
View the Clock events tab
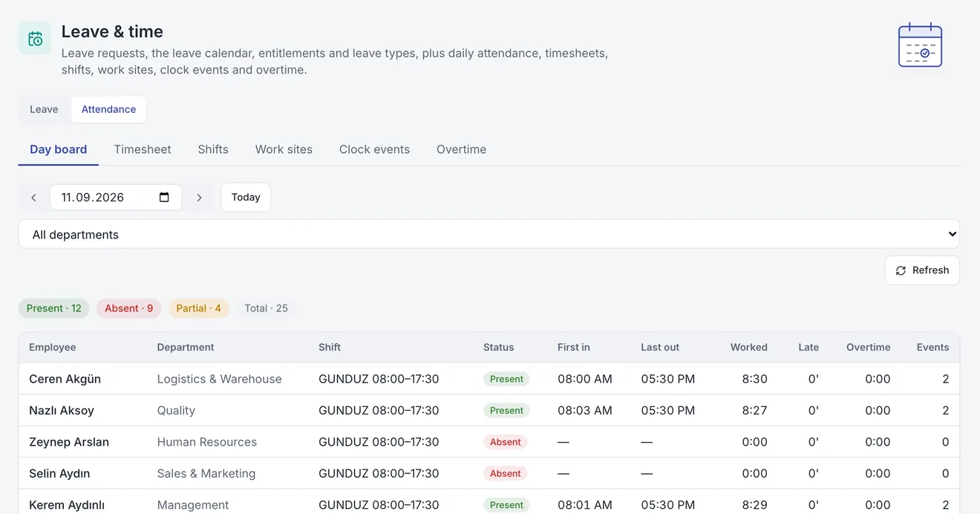tap(374, 149)
